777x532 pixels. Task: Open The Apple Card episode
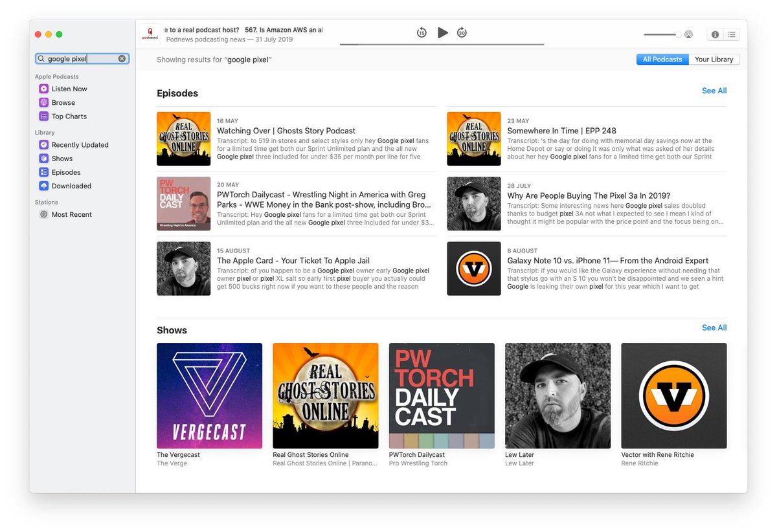(293, 261)
